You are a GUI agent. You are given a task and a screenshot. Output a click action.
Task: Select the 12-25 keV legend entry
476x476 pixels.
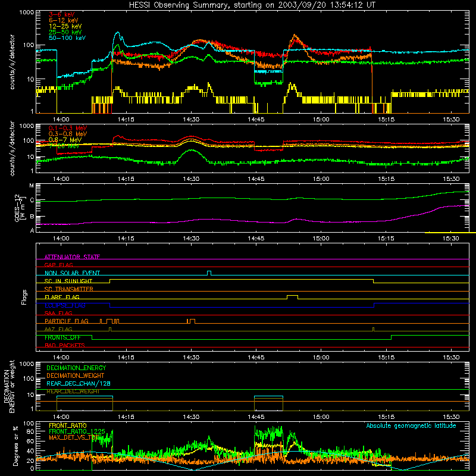[65, 26]
